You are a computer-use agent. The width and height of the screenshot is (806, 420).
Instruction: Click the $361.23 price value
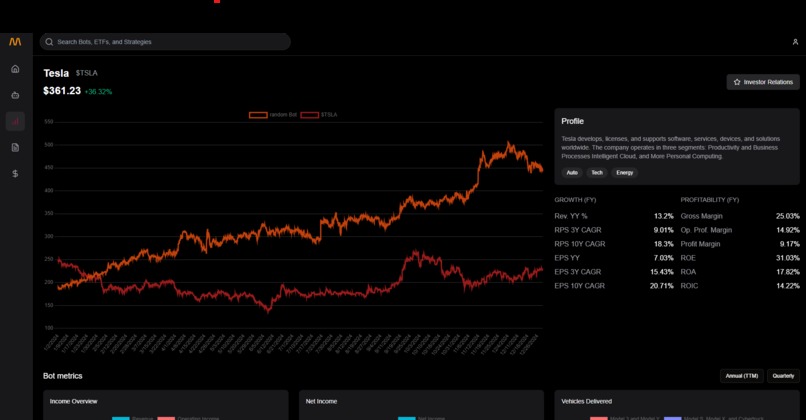point(62,91)
